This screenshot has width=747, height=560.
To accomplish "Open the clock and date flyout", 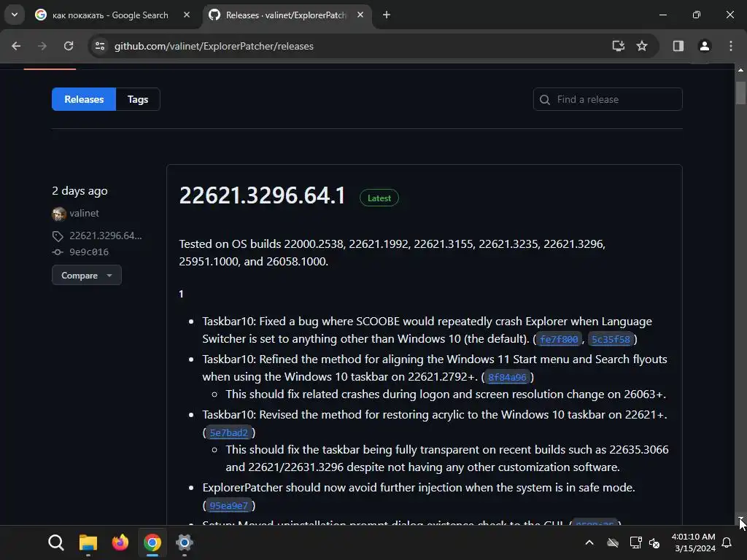I will coord(693,542).
